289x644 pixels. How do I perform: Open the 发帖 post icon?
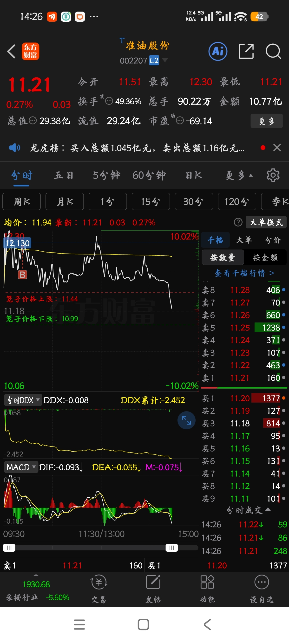[153, 589]
